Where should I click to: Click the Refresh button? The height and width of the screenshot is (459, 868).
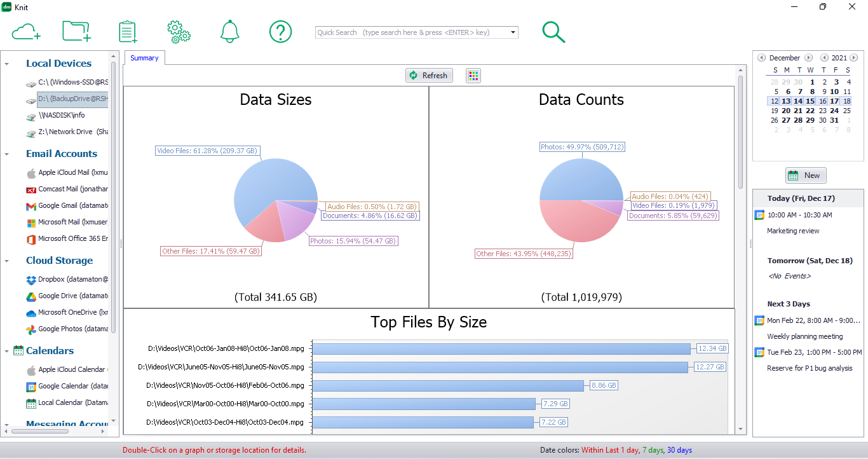429,76
